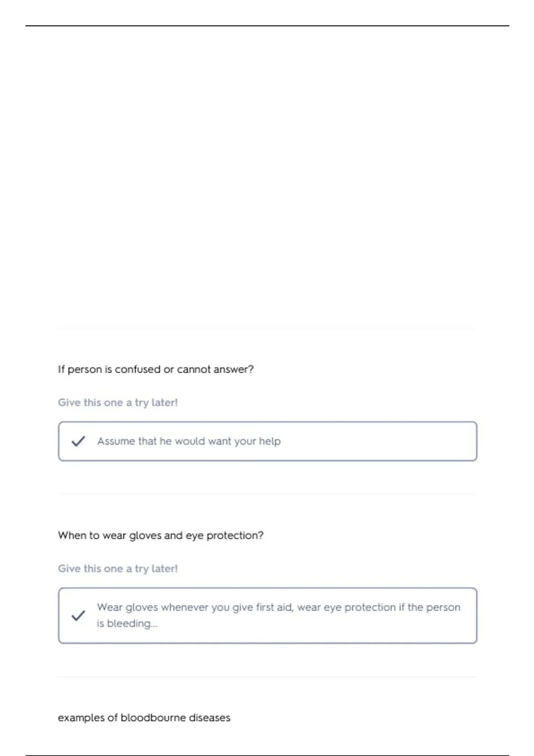Click checkmark icon beside 'Wear gloves whenever'

pos(78,615)
